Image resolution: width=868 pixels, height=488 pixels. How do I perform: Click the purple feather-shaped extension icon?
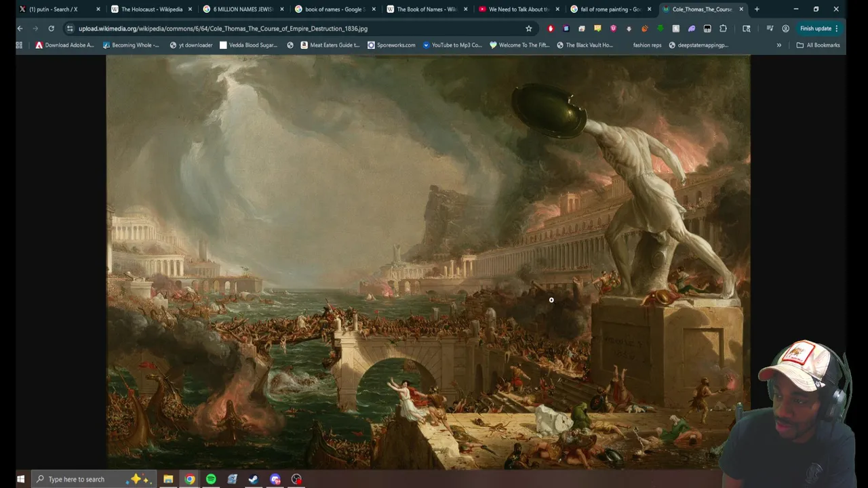(692, 28)
